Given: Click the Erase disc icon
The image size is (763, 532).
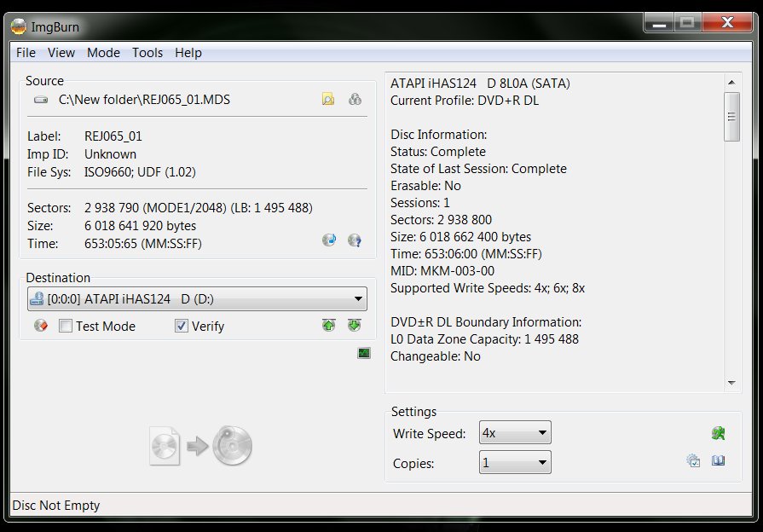Looking at the screenshot, I should [x=41, y=326].
